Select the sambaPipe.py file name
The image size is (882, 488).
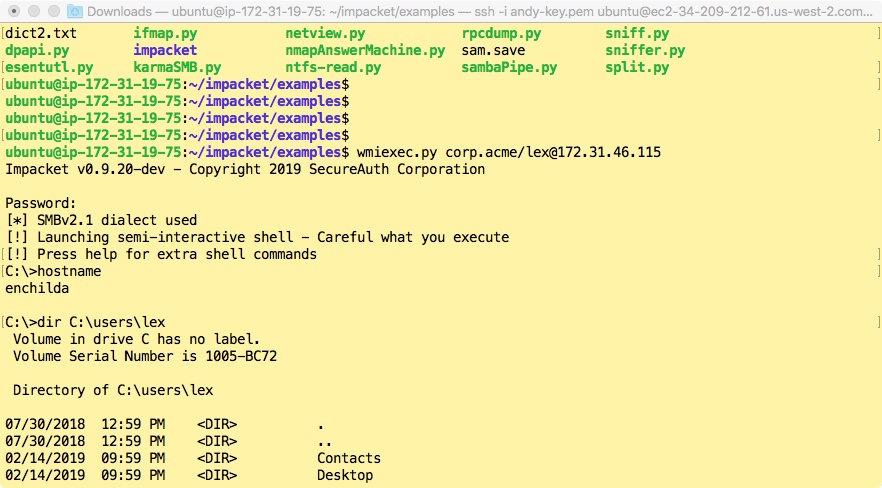509,68
